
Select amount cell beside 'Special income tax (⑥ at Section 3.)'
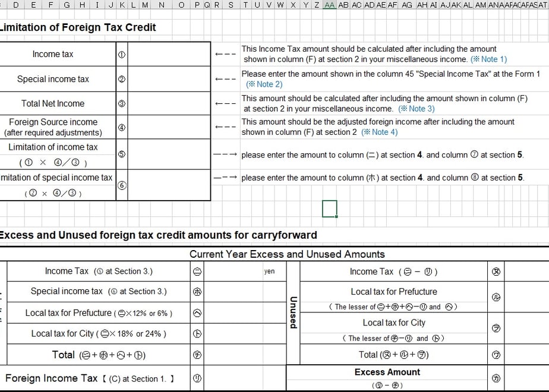245,292
